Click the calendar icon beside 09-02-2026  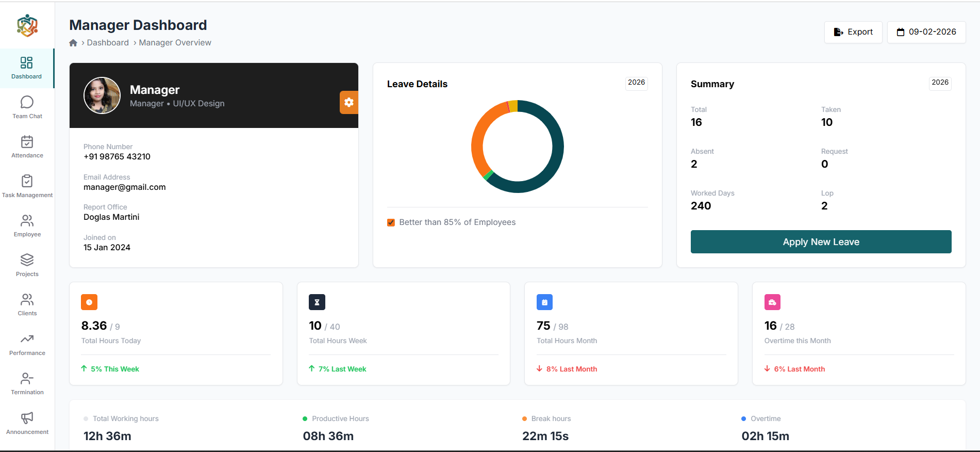coord(901,32)
